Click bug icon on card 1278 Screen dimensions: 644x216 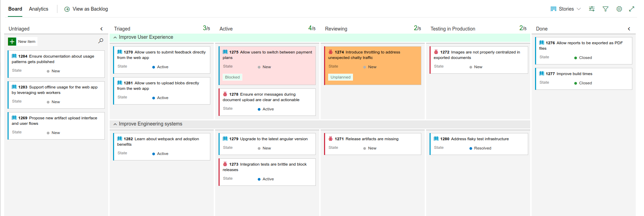coord(225,94)
